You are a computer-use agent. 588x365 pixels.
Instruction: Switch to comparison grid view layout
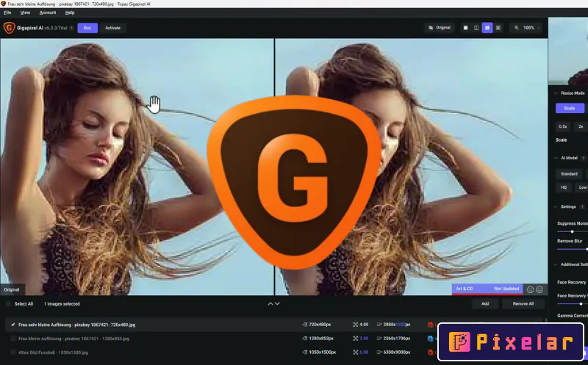498,28
